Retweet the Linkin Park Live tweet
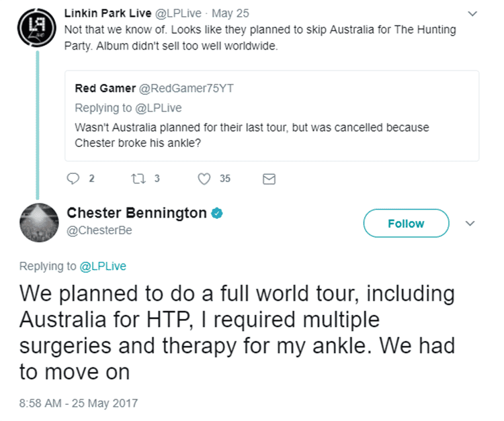This screenshot has width=504, height=421. [139, 179]
